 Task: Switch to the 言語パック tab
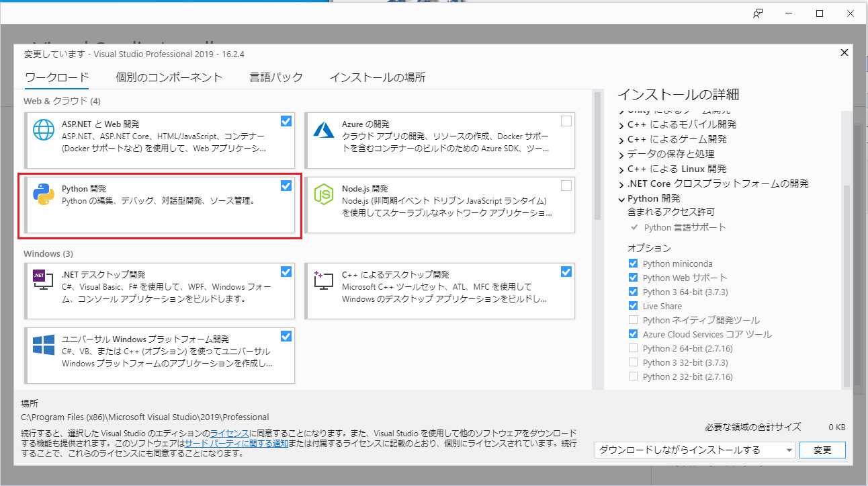(276, 77)
